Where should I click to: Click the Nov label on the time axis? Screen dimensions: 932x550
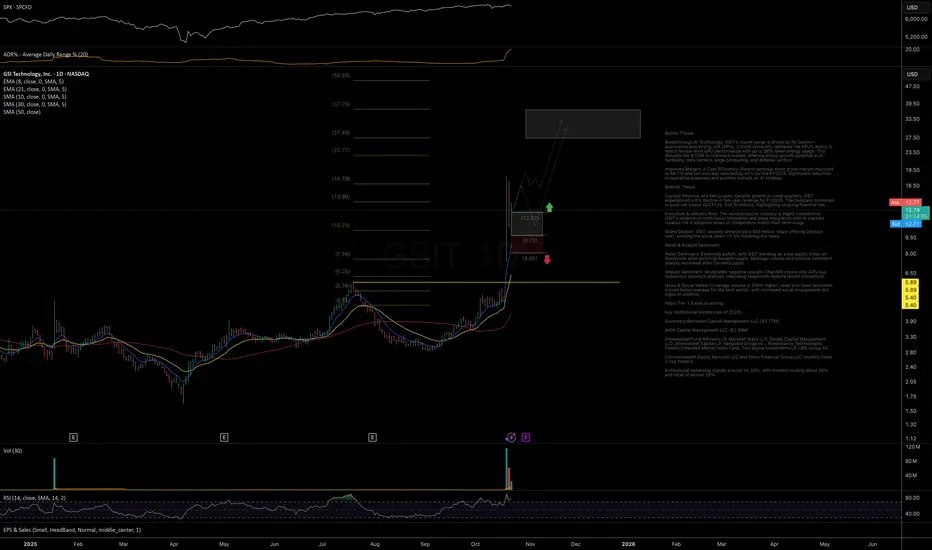point(530,544)
